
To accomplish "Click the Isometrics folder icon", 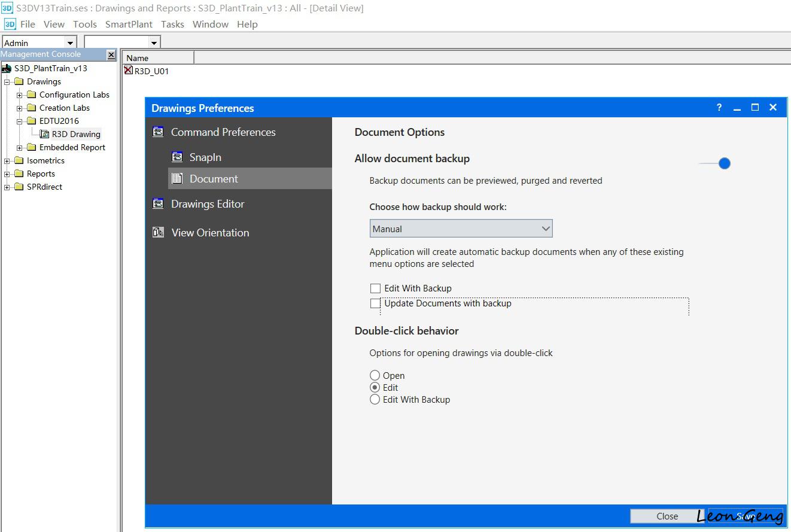I will [x=19, y=160].
